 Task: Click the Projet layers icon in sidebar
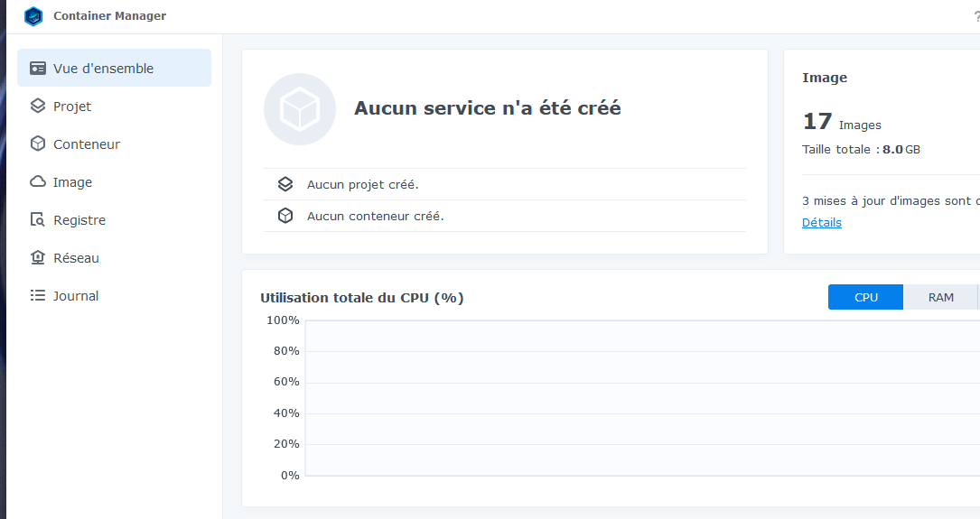click(38, 107)
